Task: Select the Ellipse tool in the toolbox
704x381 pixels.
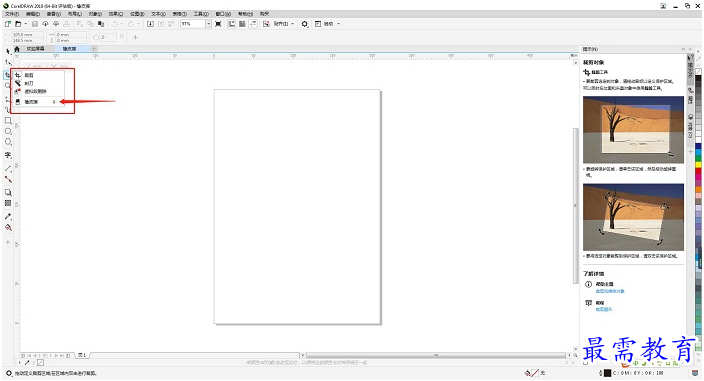Action: pos(8,131)
